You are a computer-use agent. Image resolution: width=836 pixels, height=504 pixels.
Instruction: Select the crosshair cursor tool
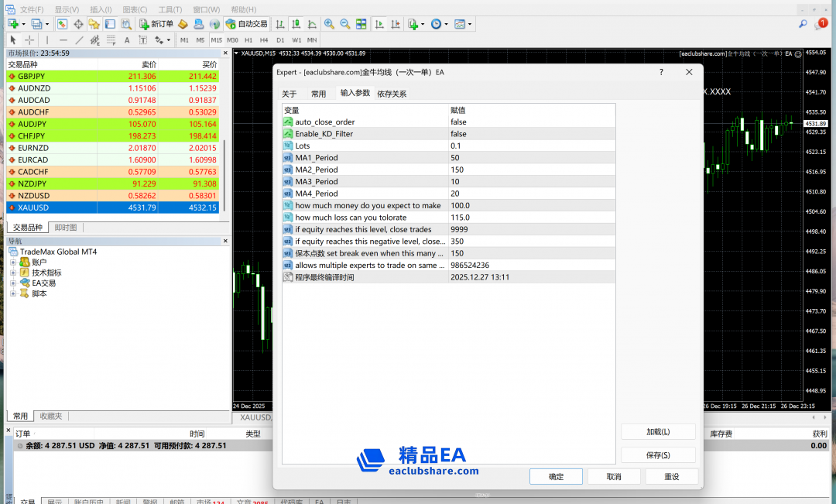coord(29,40)
